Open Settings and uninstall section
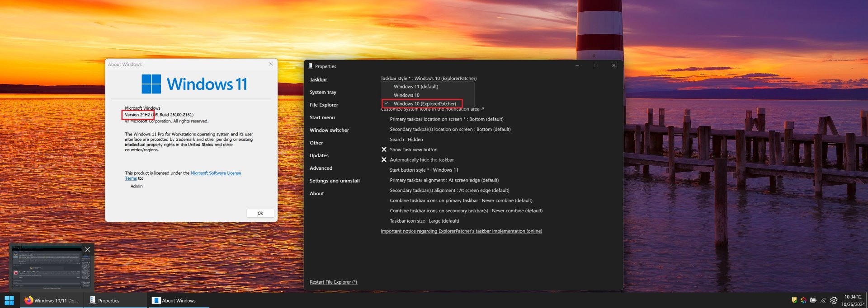868x308 pixels. (335, 181)
